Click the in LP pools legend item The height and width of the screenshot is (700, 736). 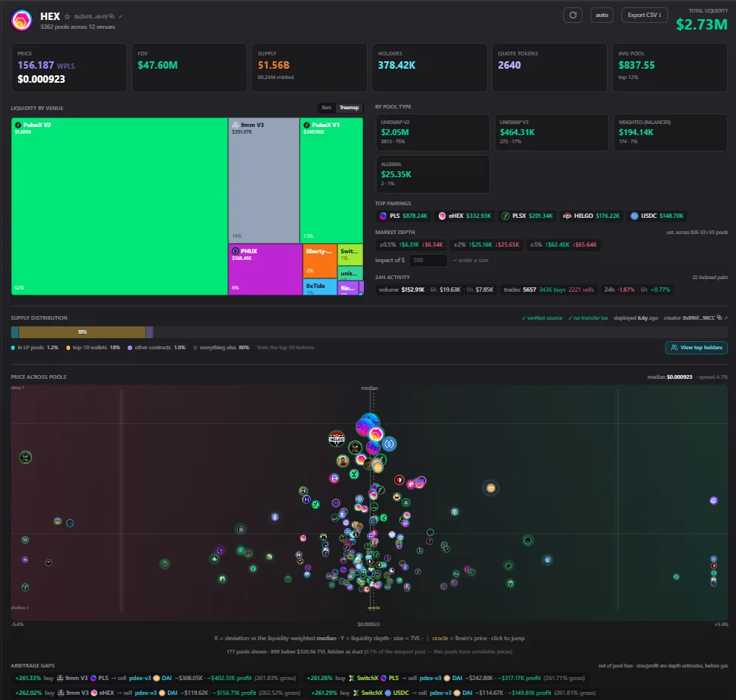pos(35,348)
